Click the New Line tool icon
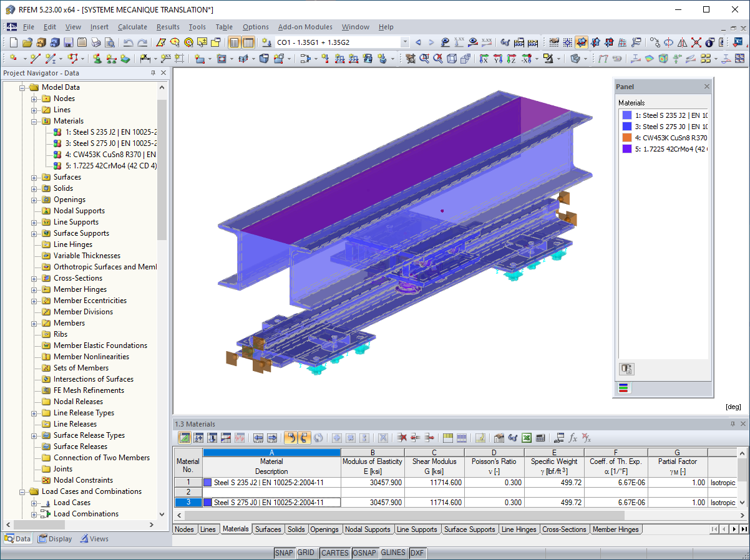 [x=35, y=59]
